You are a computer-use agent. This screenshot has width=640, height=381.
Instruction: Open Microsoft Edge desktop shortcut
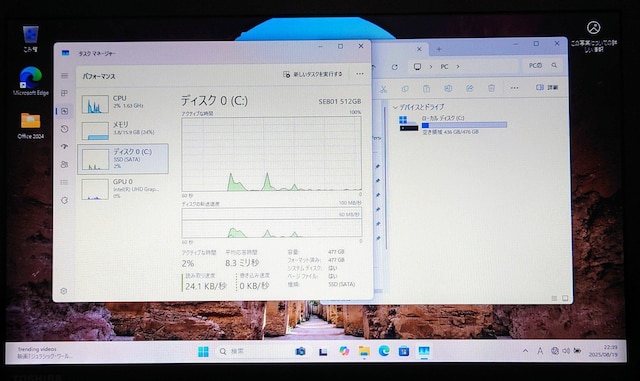point(31,81)
